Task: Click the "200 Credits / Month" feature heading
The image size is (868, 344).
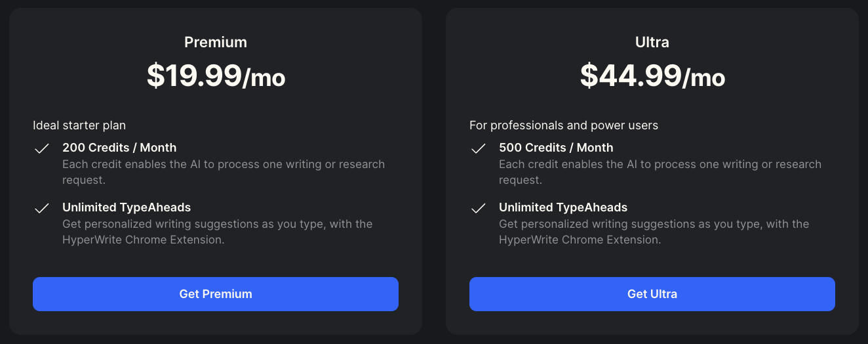Action: 119,148
